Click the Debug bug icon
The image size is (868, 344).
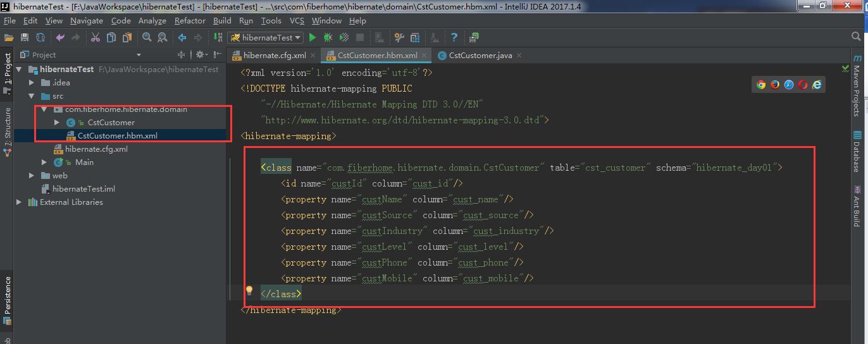pyautogui.click(x=328, y=37)
